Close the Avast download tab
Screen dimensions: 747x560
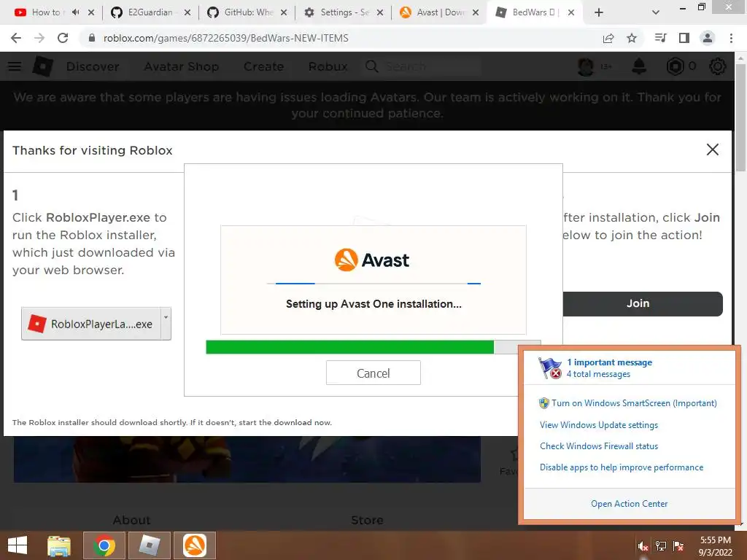pos(476,13)
